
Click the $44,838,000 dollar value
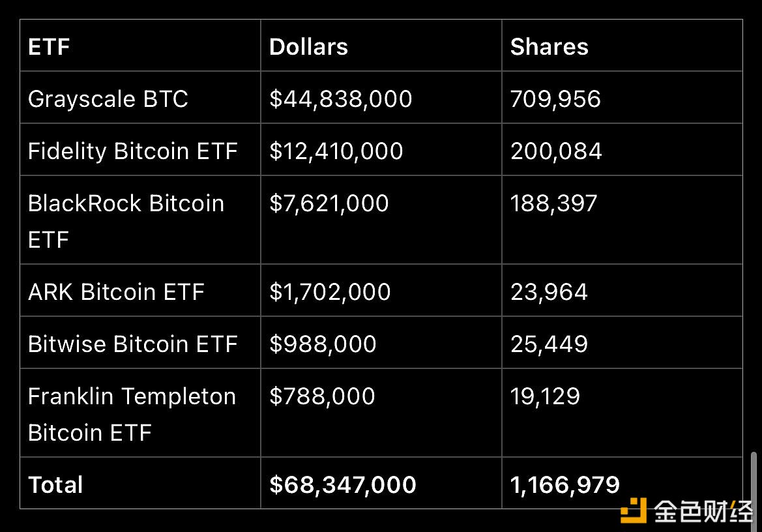[x=340, y=99]
